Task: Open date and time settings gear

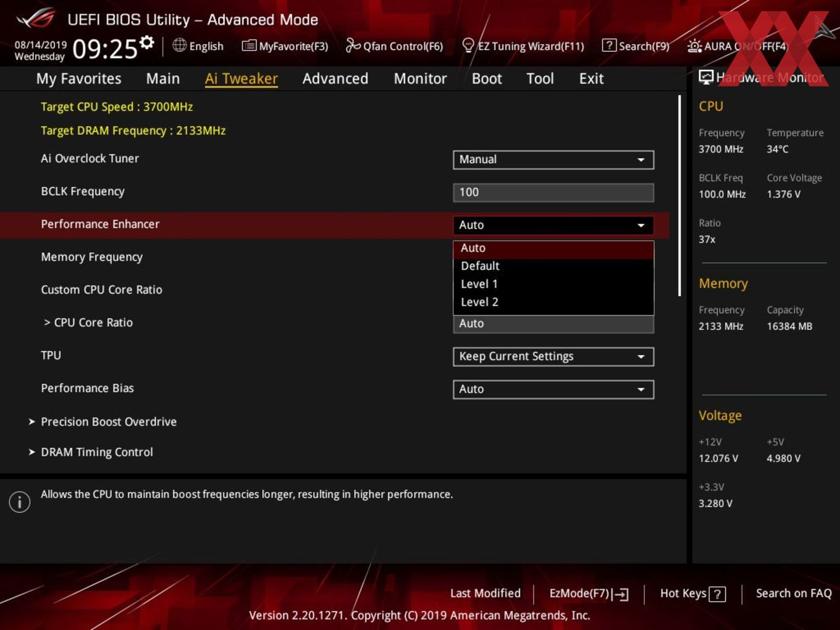Action: (x=146, y=42)
